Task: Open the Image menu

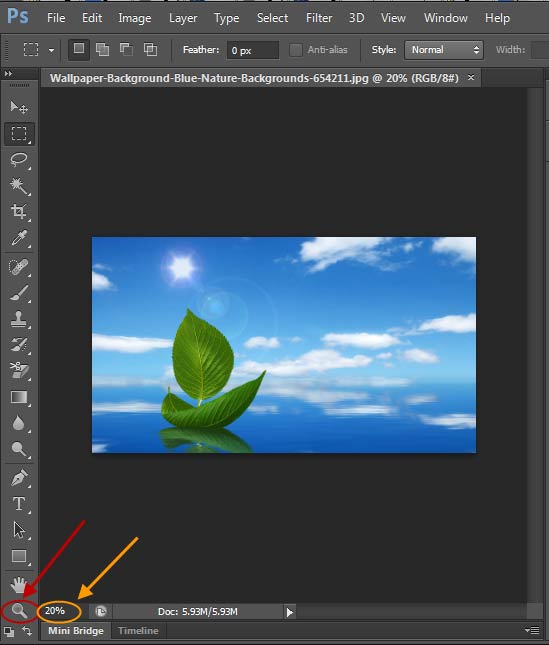Action: tap(134, 18)
